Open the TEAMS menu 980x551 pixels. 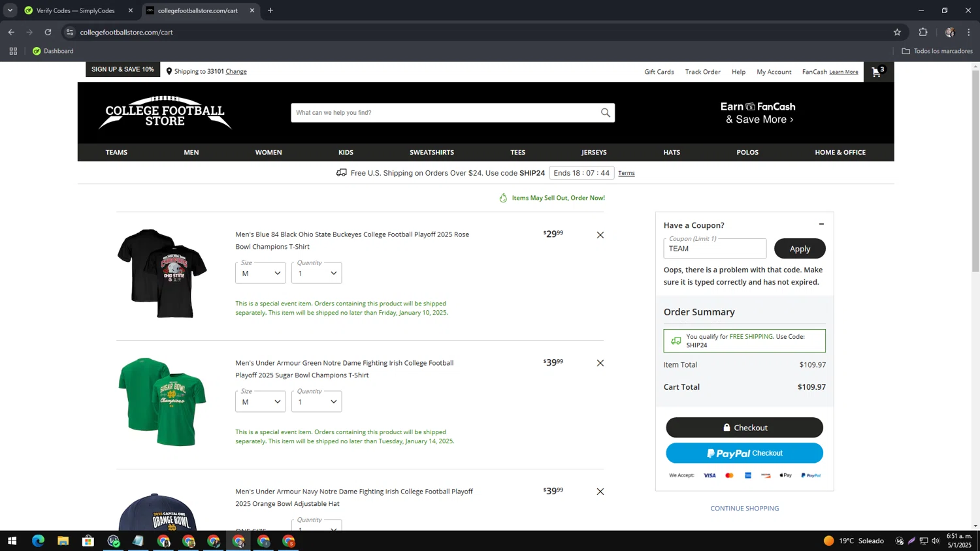(x=116, y=152)
